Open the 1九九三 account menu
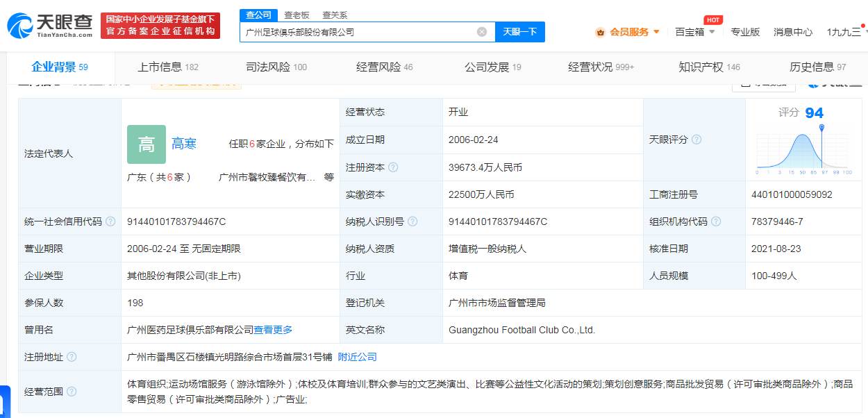The image size is (868, 418). [846, 32]
